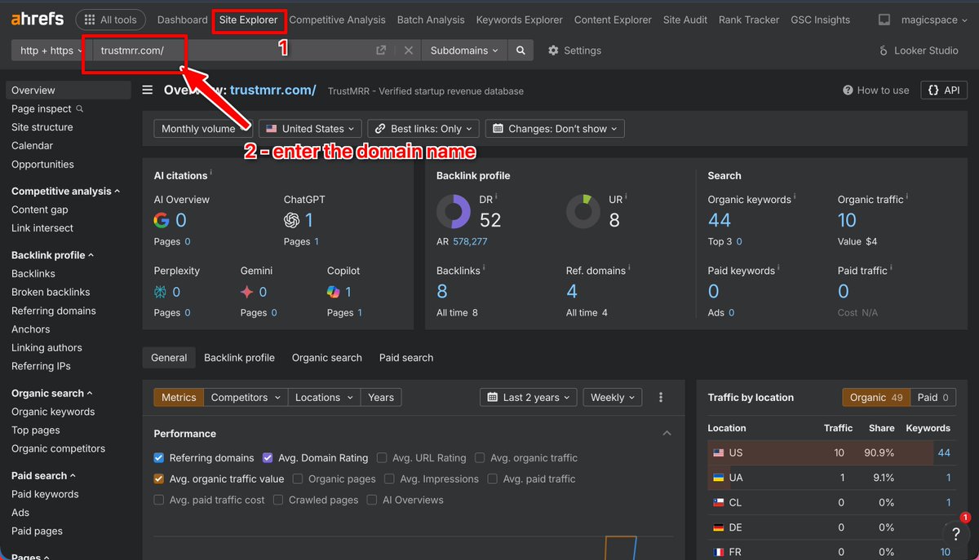979x560 pixels.
Task: Open the Weekly interval dropdown
Action: click(613, 398)
